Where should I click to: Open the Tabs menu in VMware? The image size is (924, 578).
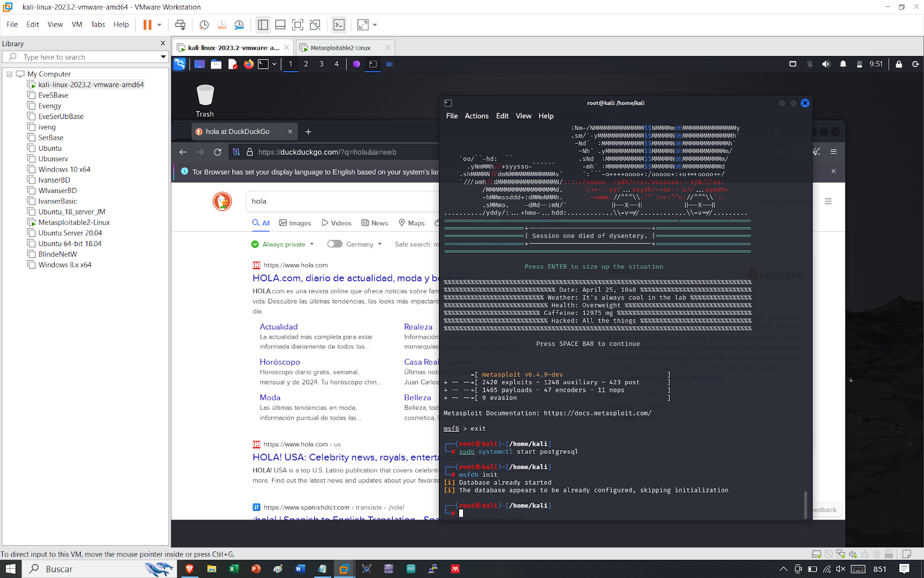pyautogui.click(x=98, y=24)
